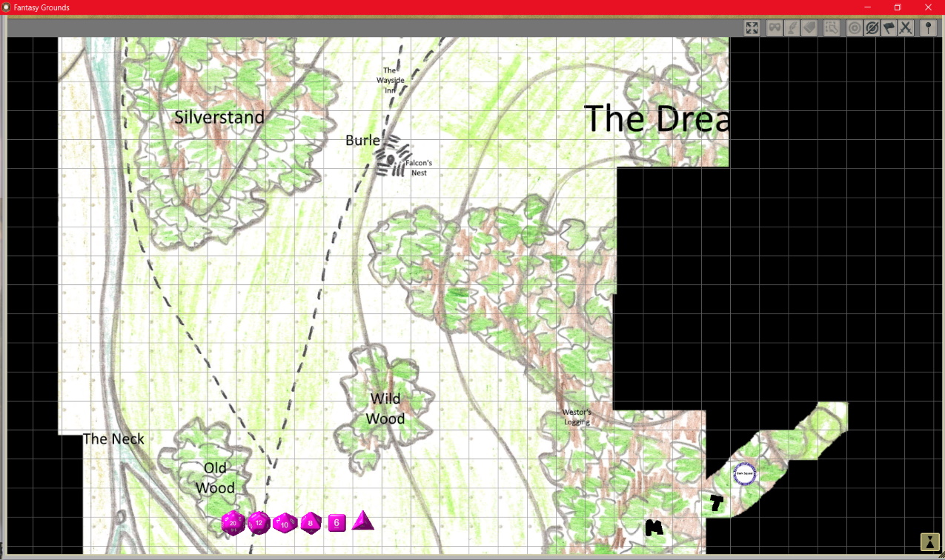This screenshot has width=945, height=560.
Task: Select the round blue-ringed token on the map
Action: point(744,473)
